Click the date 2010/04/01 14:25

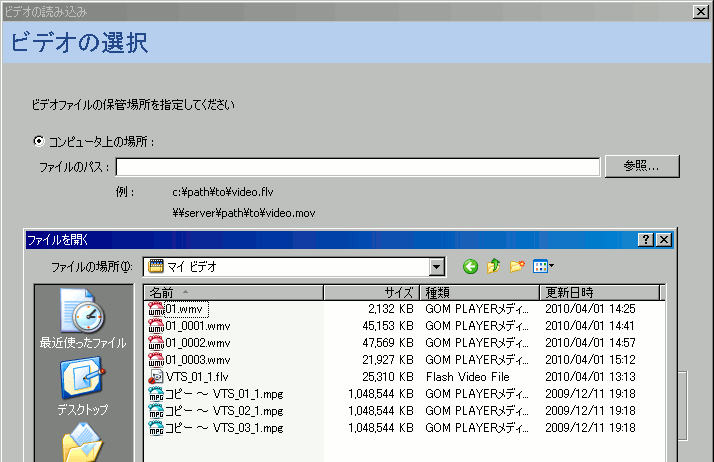click(x=590, y=309)
